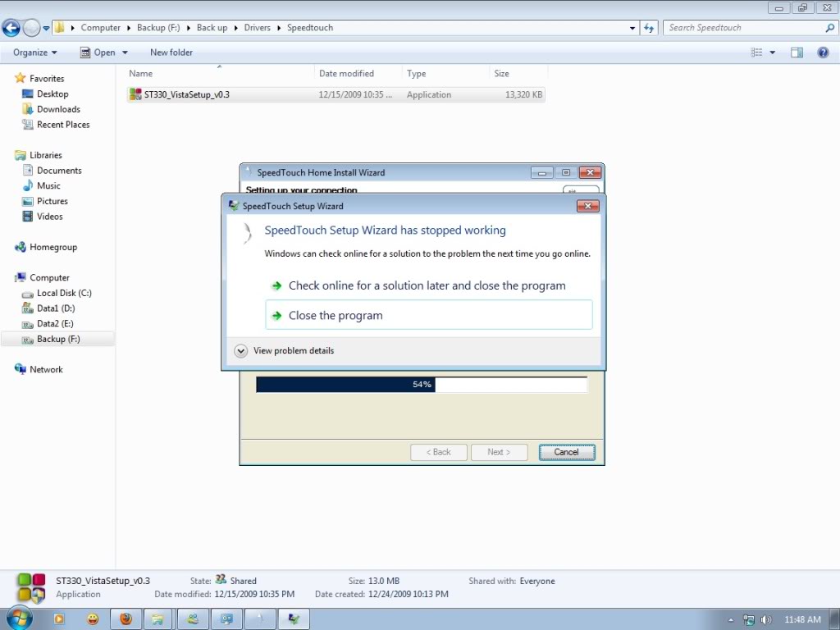This screenshot has height=630, width=840.
Task: Minimize the SpeedTouch Home Install Wizard window
Action: [542, 172]
